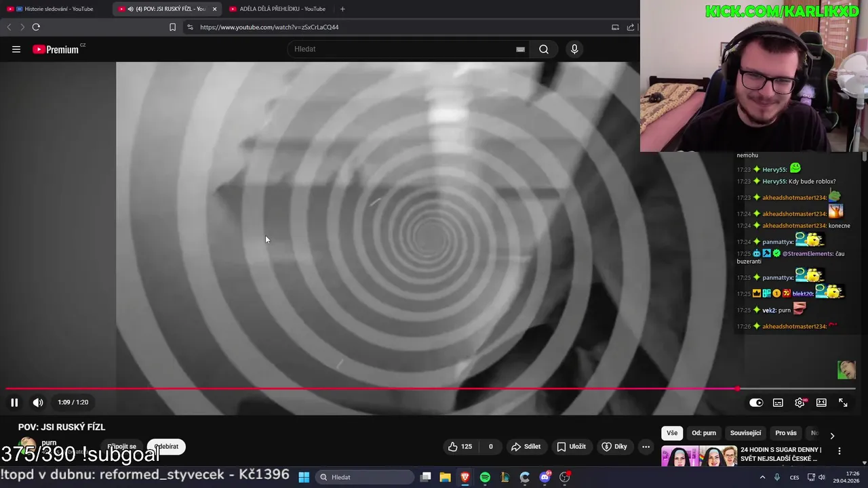This screenshot has height=488, width=868.
Task: Open the YouTube hamburger guide menu
Action: pos(16,49)
